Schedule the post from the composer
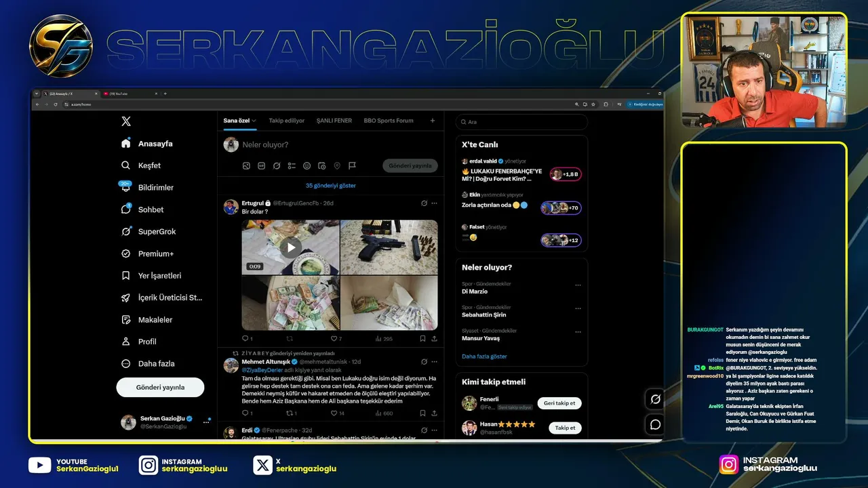 (321, 165)
